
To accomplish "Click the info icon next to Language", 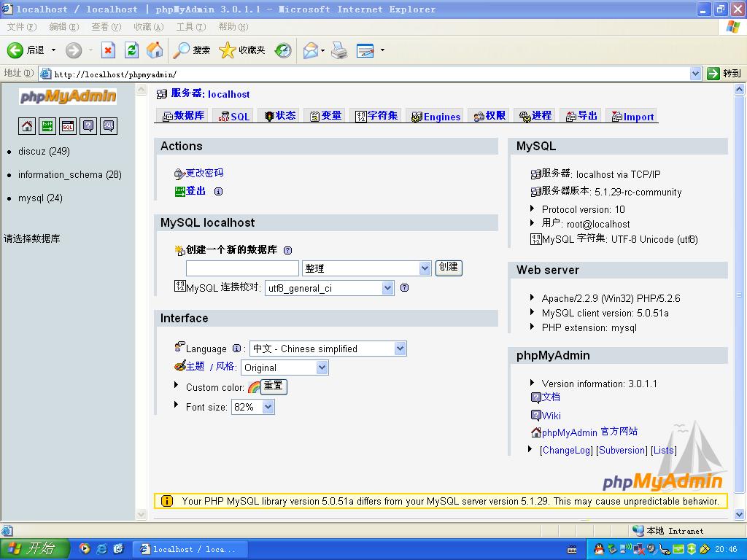I will (x=236, y=349).
